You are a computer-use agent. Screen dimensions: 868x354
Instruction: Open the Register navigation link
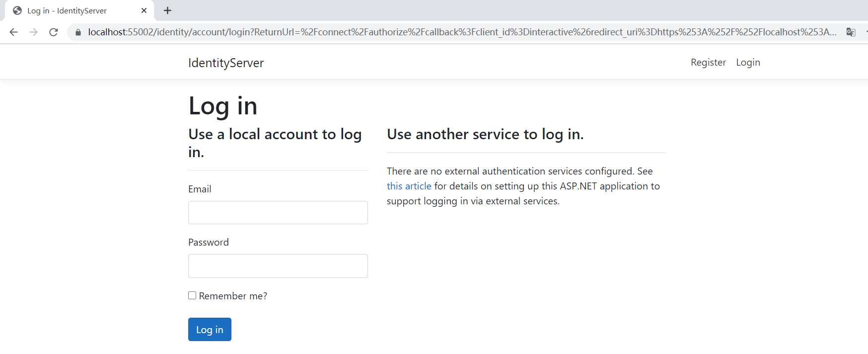tap(708, 62)
